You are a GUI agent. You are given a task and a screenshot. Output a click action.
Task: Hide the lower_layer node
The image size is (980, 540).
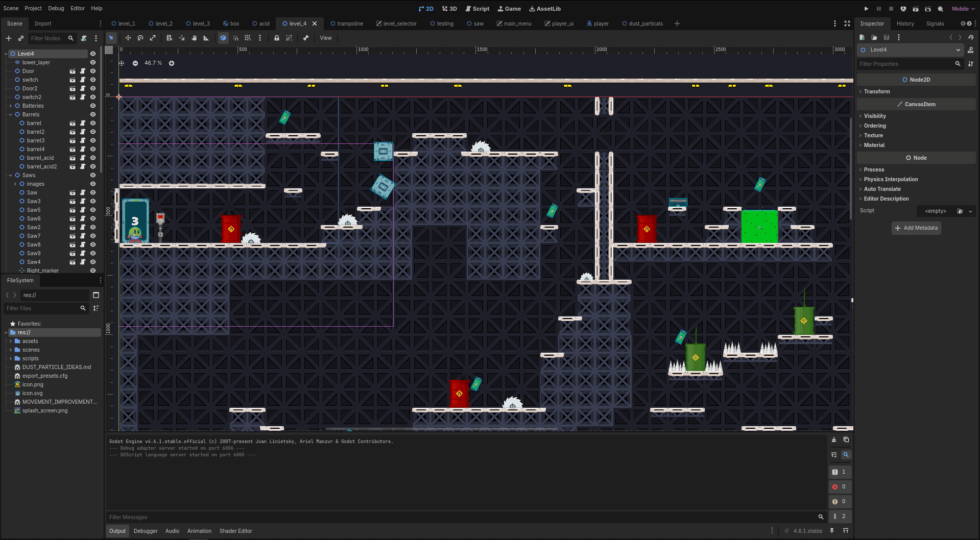coord(93,62)
